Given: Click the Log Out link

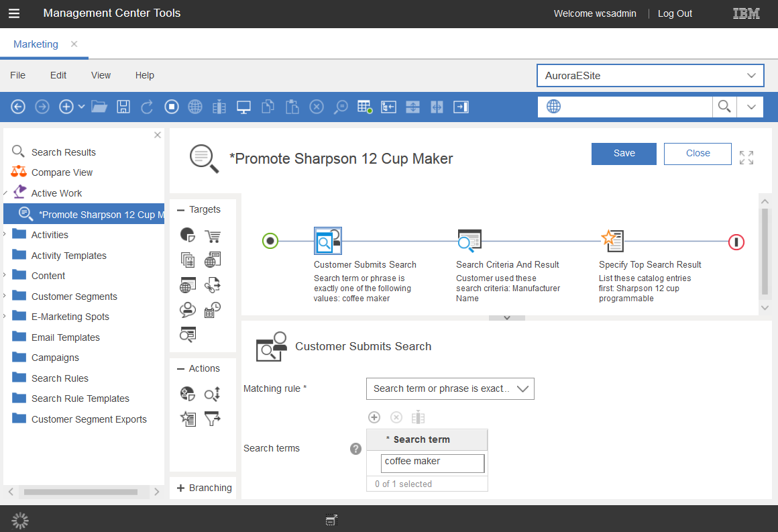Looking at the screenshot, I should click(675, 13).
